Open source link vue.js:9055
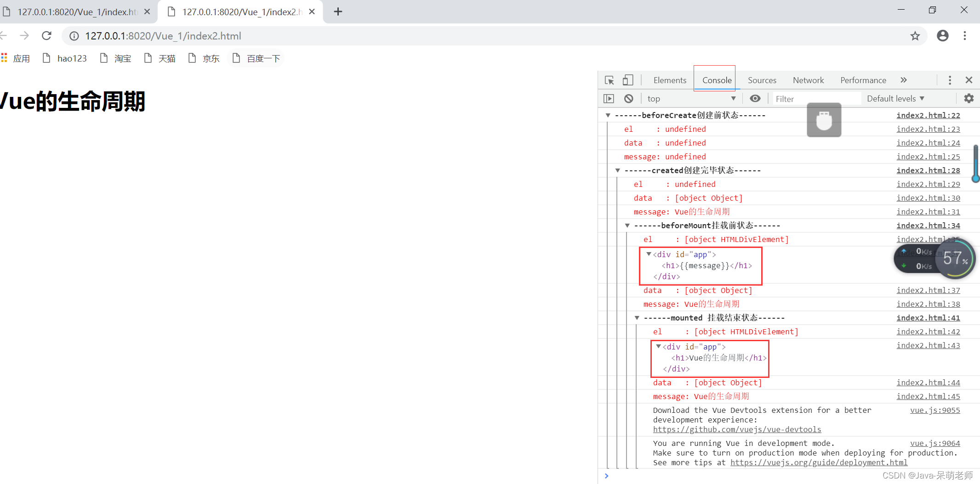 pyautogui.click(x=935, y=410)
